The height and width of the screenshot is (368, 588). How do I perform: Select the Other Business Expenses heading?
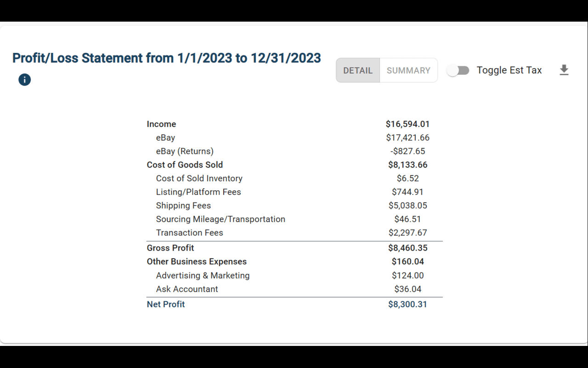[197, 262]
